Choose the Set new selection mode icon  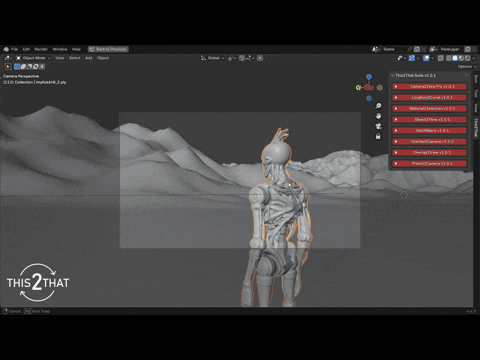click(17, 67)
